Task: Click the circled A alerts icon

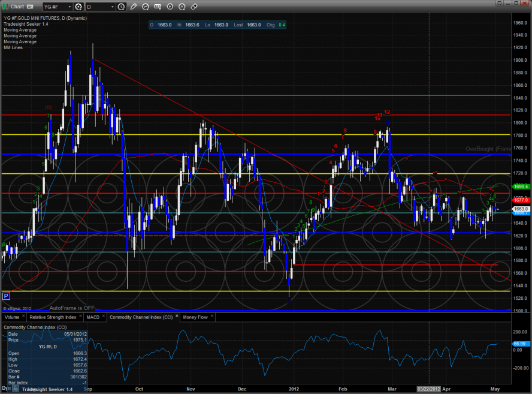Action: tap(182, 7)
